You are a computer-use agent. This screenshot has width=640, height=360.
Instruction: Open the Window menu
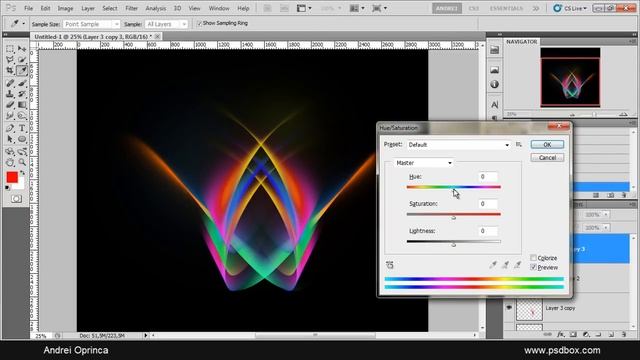[219, 8]
